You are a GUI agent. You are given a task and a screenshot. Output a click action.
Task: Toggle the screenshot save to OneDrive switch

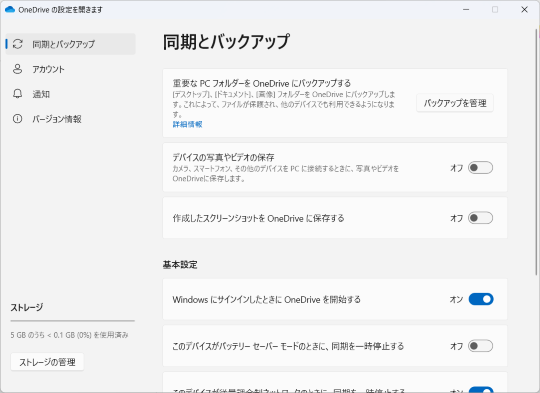[x=480, y=218]
